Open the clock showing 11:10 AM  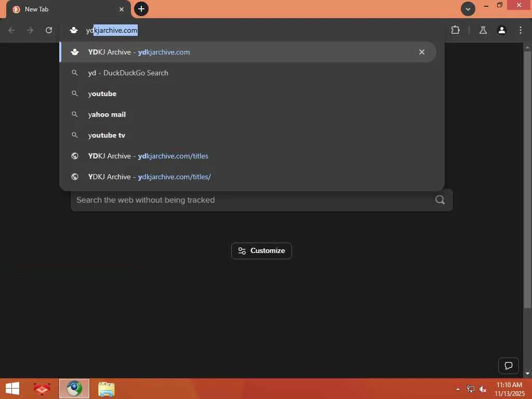tap(509, 389)
